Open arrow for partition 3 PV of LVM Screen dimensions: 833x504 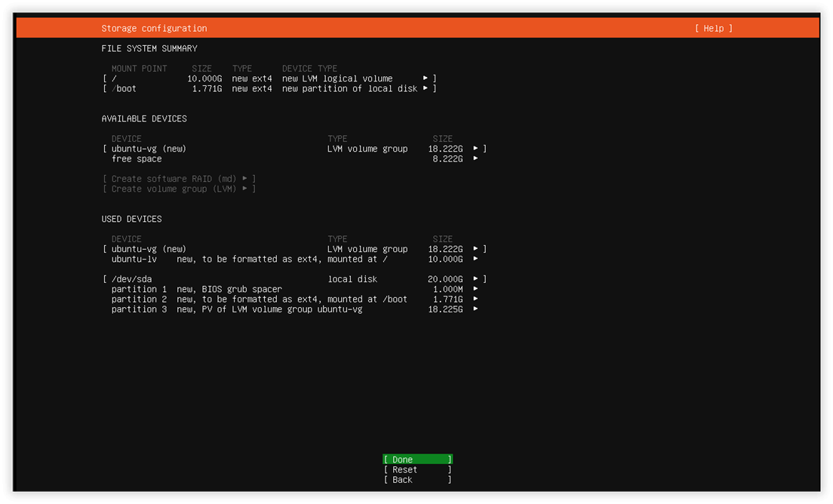[475, 309]
